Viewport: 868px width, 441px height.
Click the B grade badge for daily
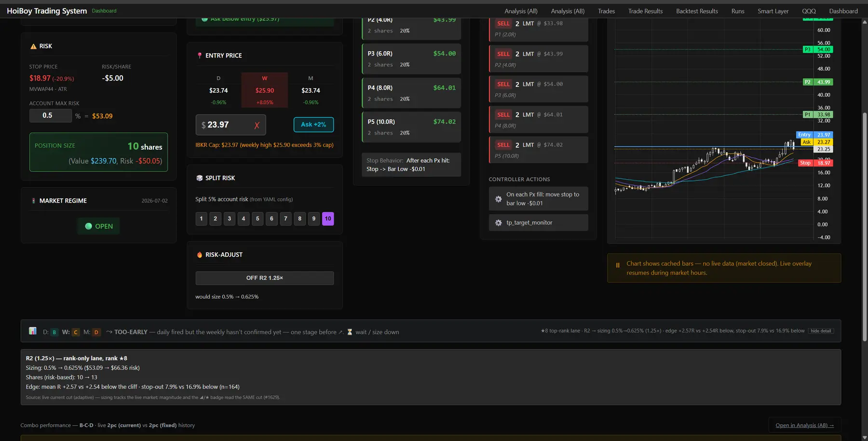click(x=54, y=332)
